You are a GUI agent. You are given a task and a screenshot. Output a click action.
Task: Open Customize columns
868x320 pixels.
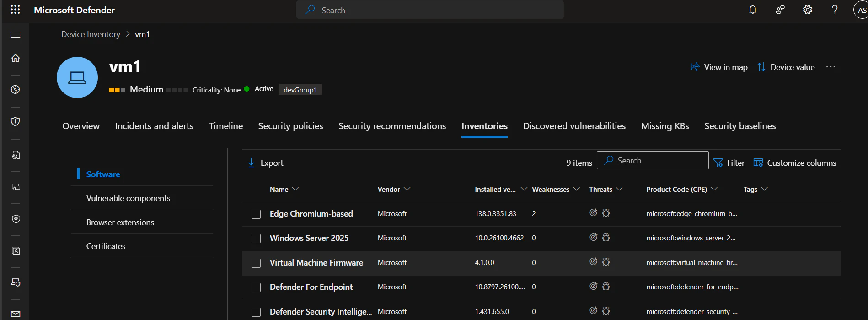click(795, 163)
